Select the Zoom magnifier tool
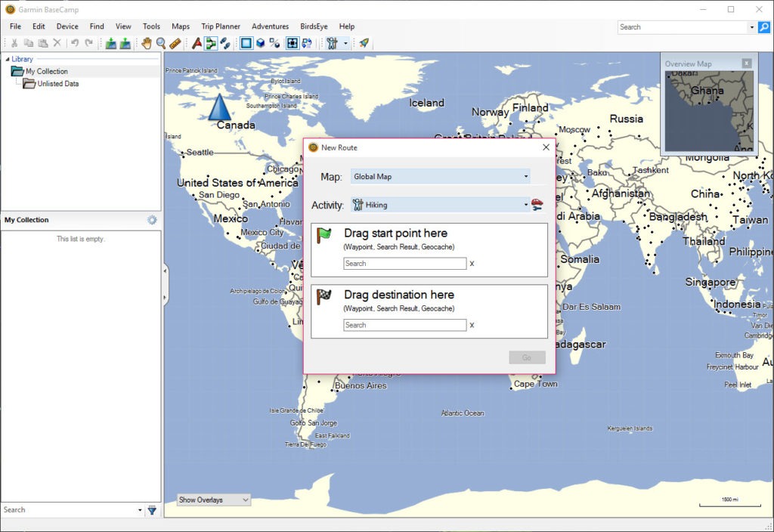The width and height of the screenshot is (774, 532). [161, 43]
